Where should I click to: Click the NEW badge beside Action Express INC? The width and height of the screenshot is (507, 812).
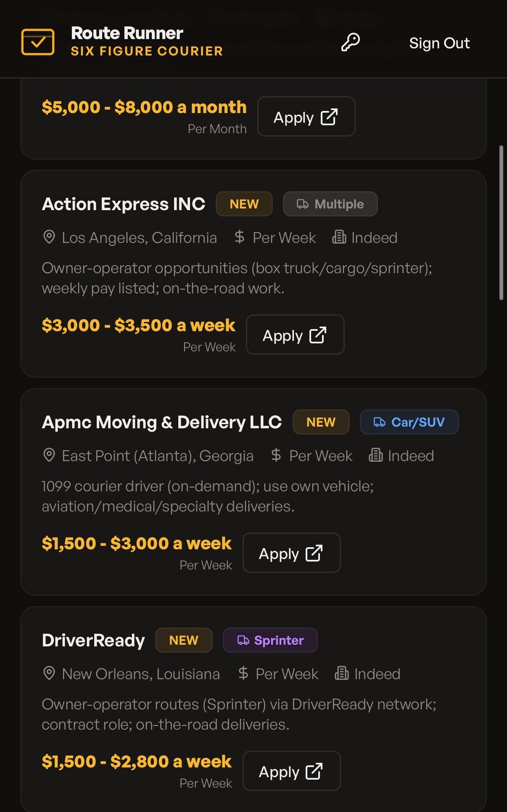244,204
